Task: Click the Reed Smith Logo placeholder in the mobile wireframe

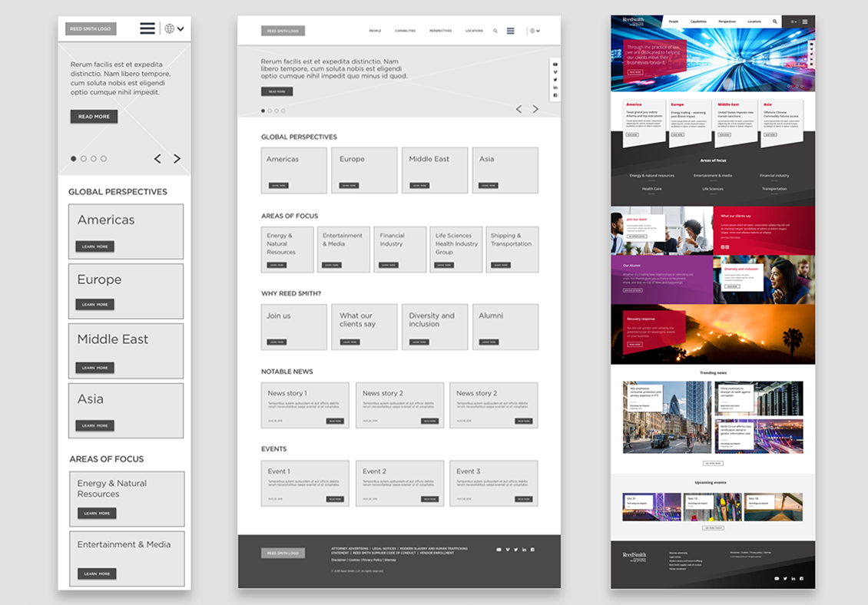Action: [x=91, y=29]
